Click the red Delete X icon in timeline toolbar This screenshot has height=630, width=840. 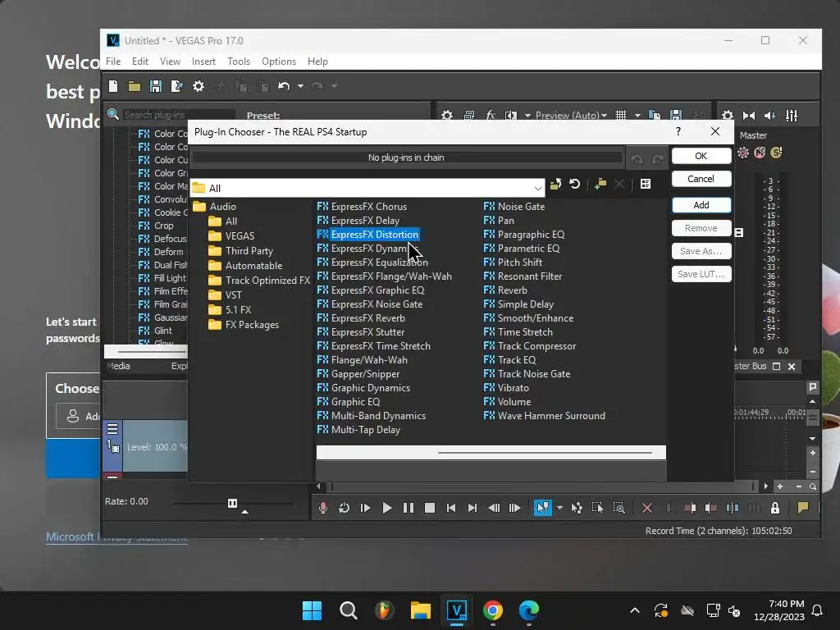647,507
